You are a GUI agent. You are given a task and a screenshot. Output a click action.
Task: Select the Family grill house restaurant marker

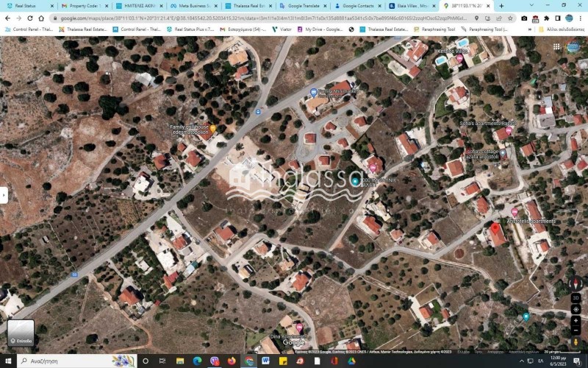point(212,130)
